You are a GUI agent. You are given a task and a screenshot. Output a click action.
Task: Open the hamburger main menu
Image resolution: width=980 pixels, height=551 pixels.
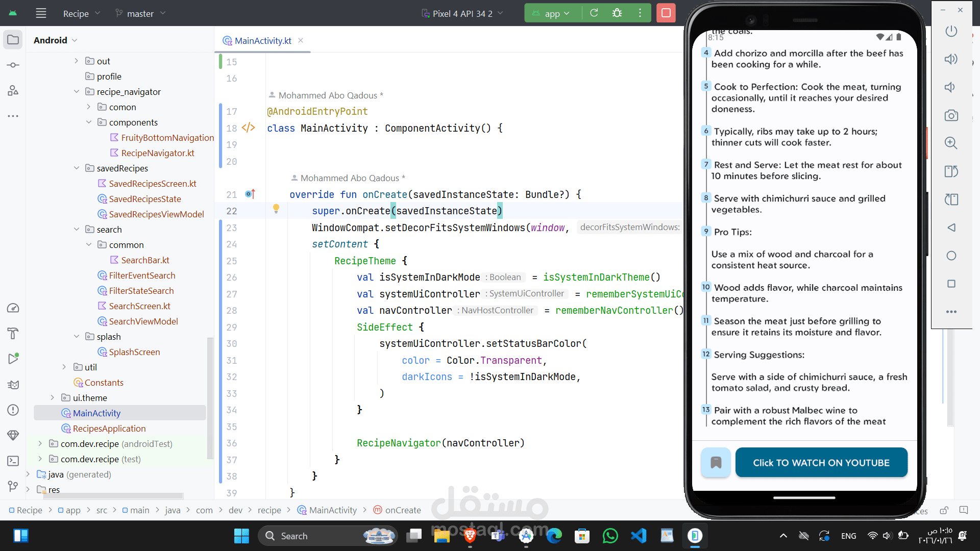(x=41, y=13)
